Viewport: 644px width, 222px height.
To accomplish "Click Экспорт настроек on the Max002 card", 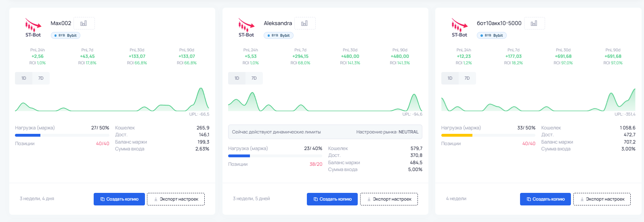I will point(176,199).
